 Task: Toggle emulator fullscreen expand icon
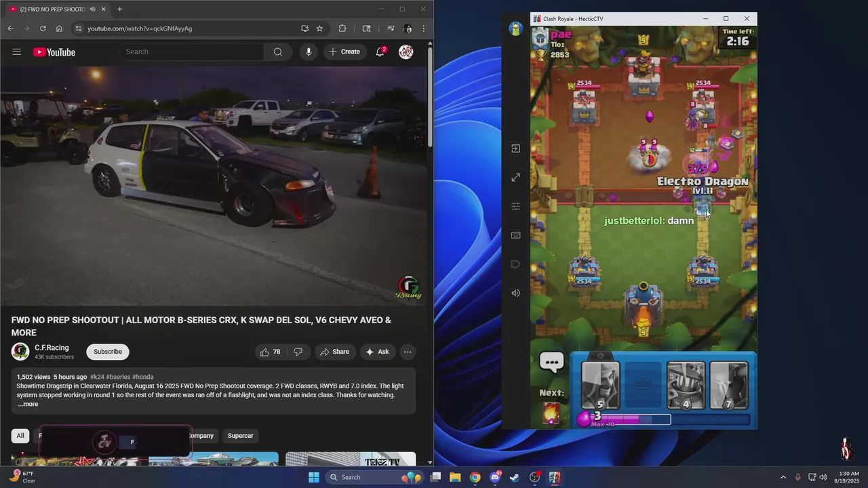click(515, 178)
